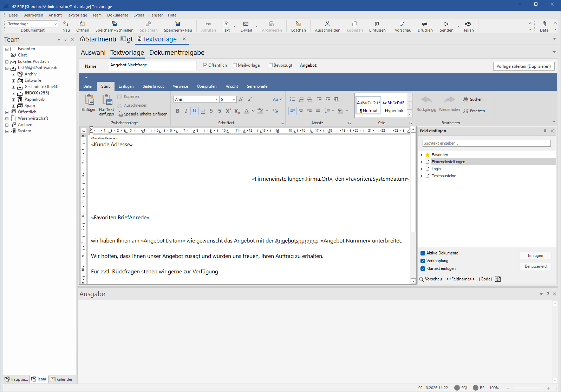Apply superscript formatting
Viewport: 561px width, 392px height.
[x=228, y=111]
